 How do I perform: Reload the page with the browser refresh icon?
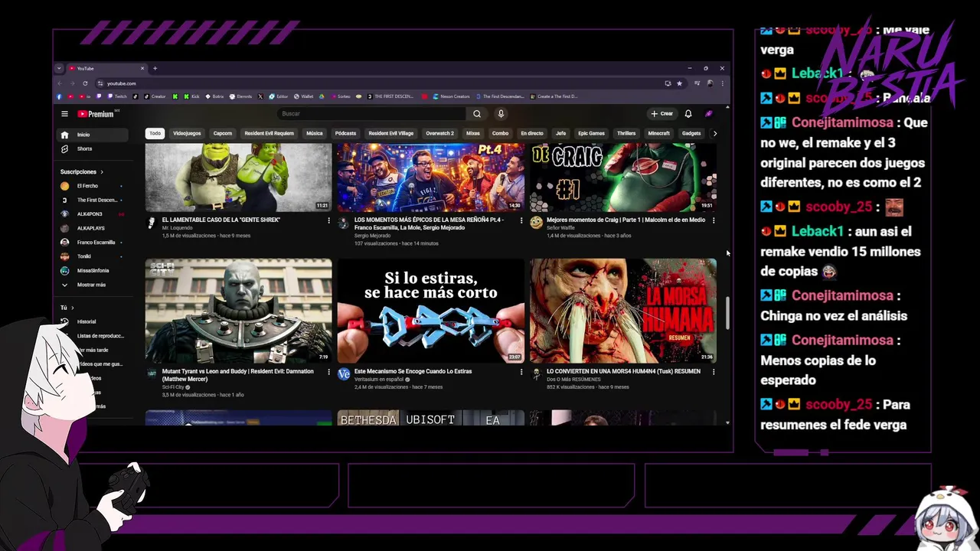click(x=85, y=83)
